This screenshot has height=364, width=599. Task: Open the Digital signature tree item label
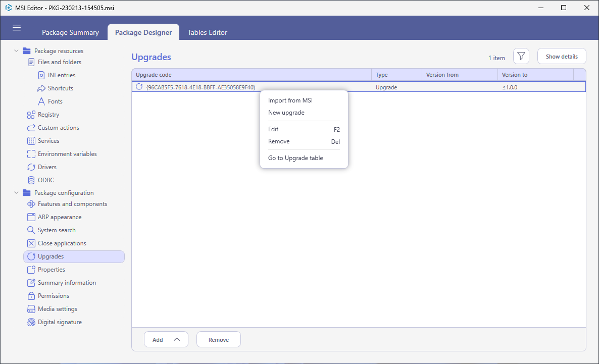60,322
